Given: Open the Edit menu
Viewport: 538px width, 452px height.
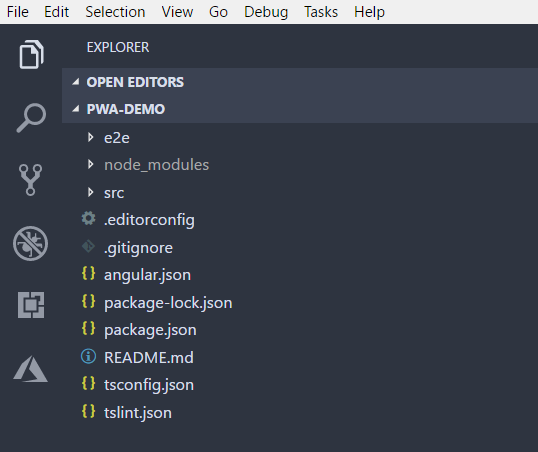Looking at the screenshot, I should click(x=57, y=12).
